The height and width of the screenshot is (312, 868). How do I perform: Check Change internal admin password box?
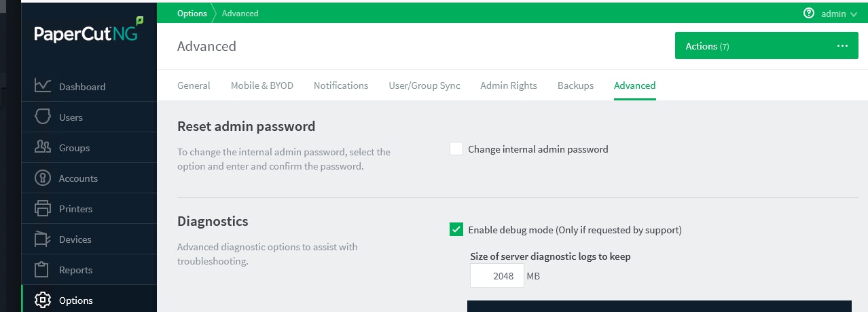click(x=456, y=149)
